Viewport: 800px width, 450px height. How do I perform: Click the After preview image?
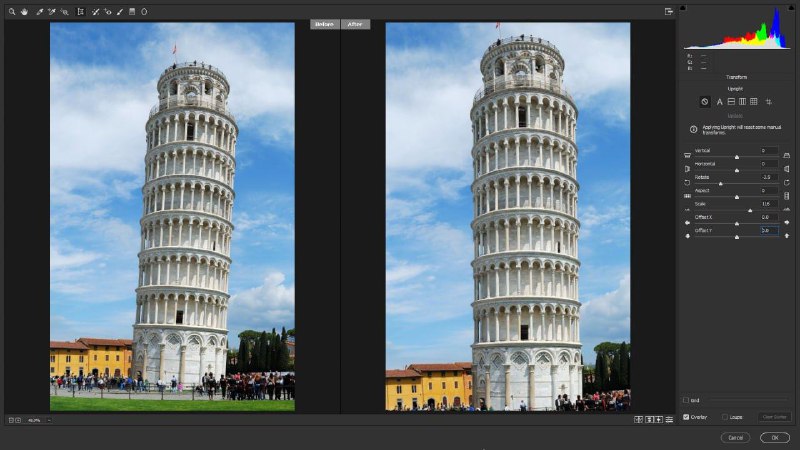click(x=508, y=216)
